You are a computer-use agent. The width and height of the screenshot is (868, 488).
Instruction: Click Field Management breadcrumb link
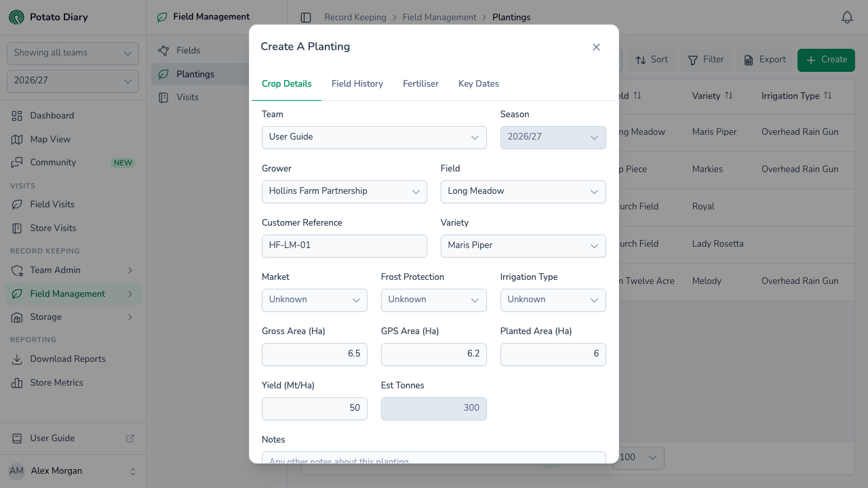tap(439, 18)
